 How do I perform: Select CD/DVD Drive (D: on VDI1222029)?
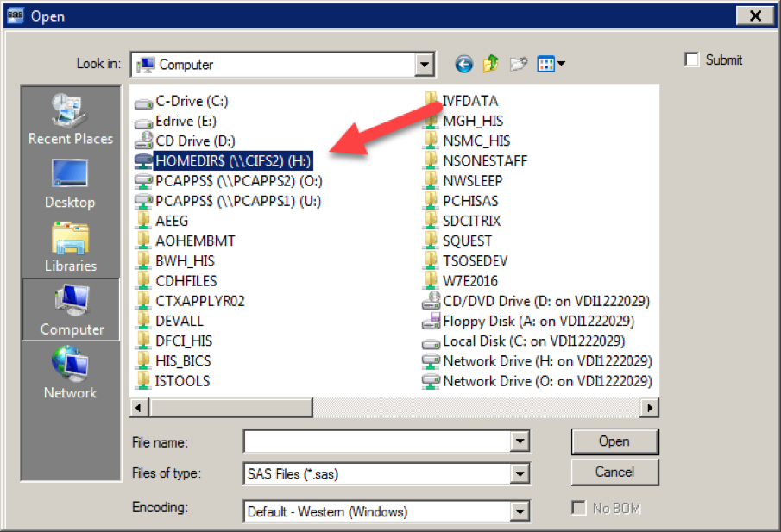point(536,301)
